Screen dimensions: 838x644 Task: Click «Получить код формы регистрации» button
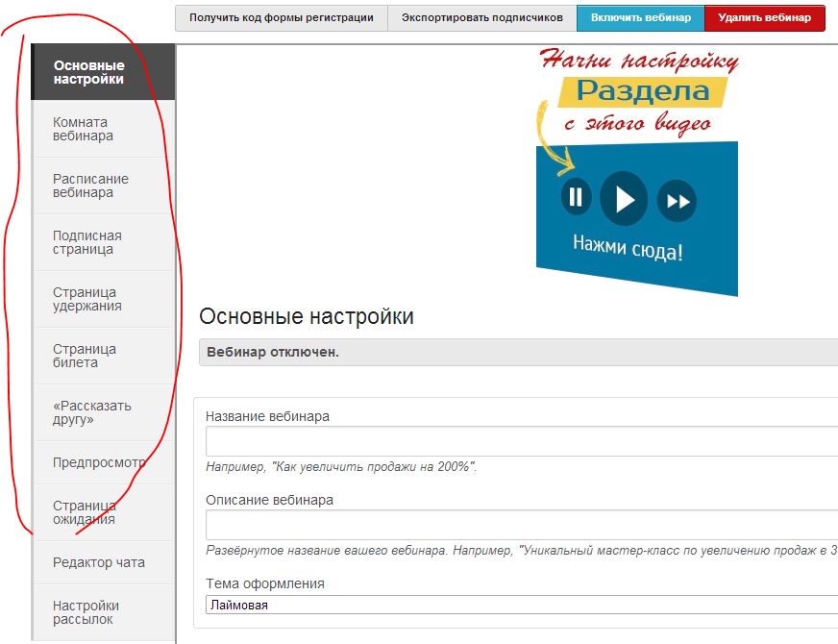pyautogui.click(x=281, y=18)
